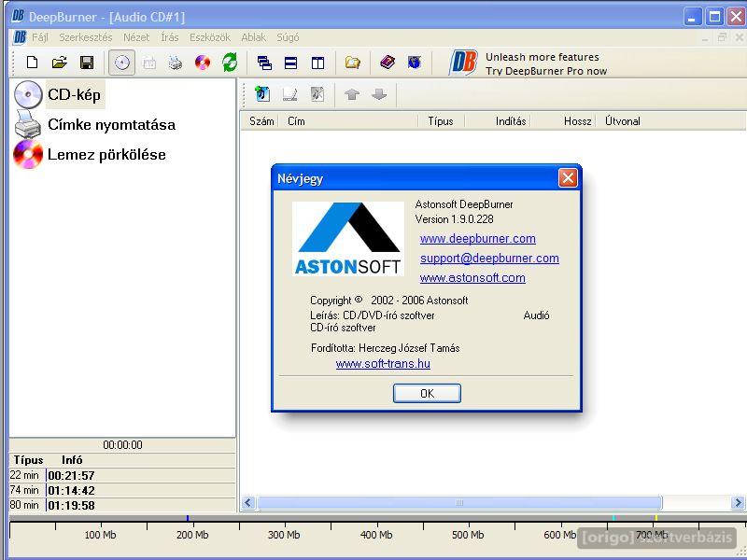Screen dimensions: 747x560
Task: Click the horizontal scrollbar left arrow
Action: coord(248,503)
